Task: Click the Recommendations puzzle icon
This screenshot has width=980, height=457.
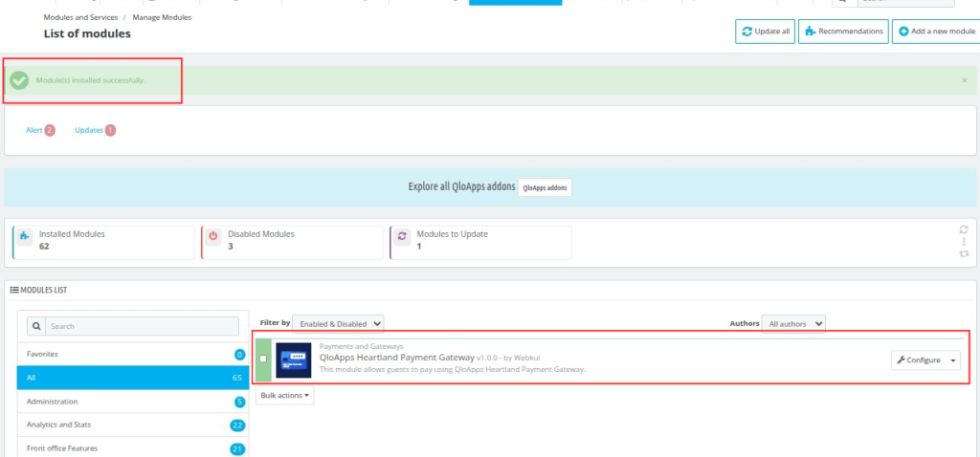Action: pos(810,32)
